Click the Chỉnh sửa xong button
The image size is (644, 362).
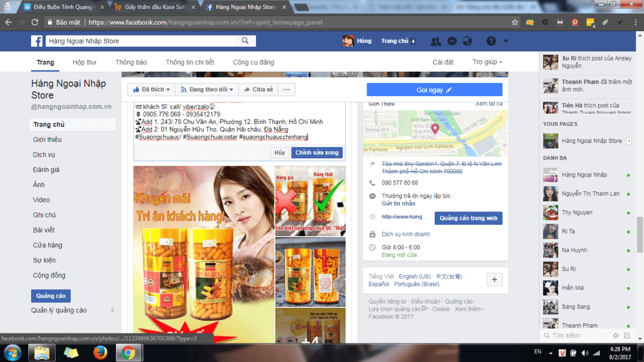[317, 153]
